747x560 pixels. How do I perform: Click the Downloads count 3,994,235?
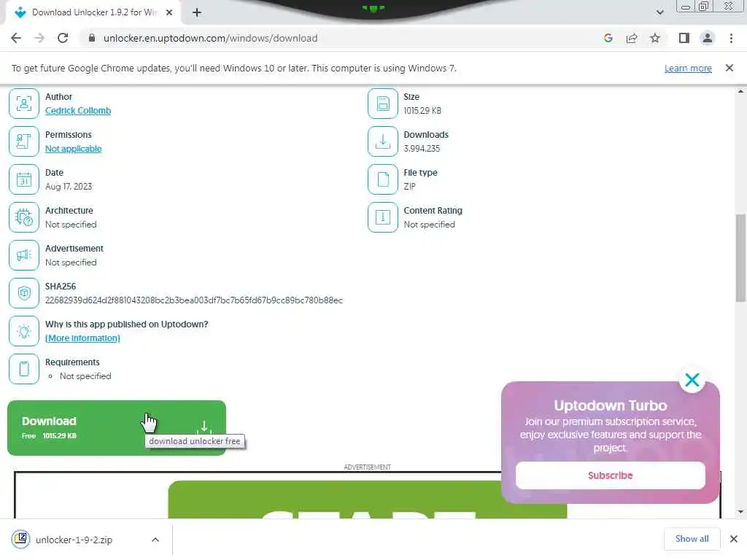coord(422,149)
